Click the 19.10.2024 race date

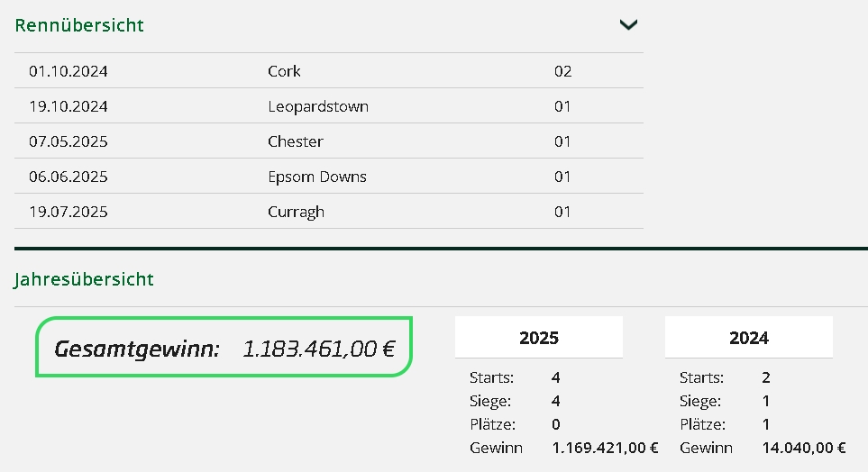click(x=69, y=106)
